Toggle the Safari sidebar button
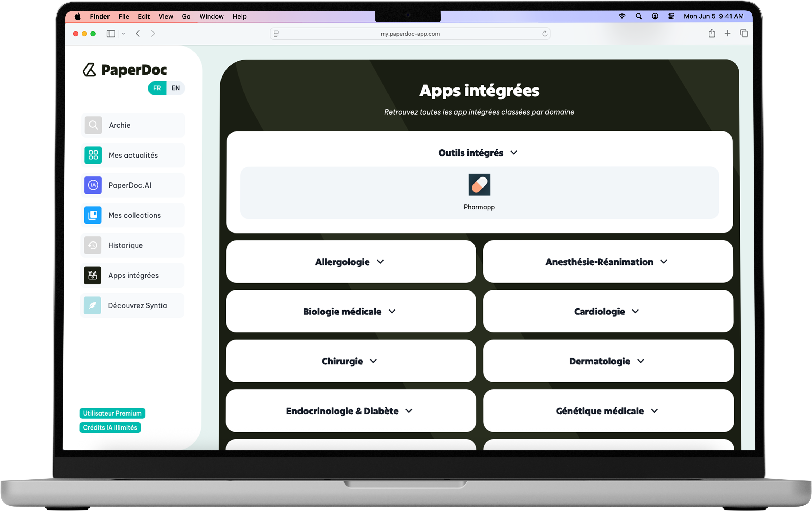This screenshot has width=812, height=511. click(111, 33)
